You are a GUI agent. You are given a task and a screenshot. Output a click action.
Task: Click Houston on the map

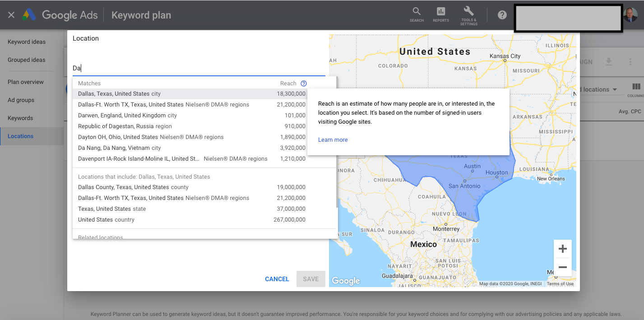(x=496, y=172)
